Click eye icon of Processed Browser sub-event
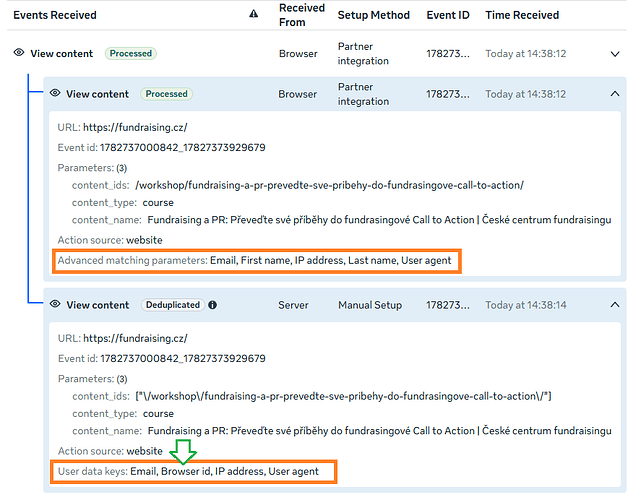The width and height of the screenshot is (627, 500). click(x=55, y=93)
